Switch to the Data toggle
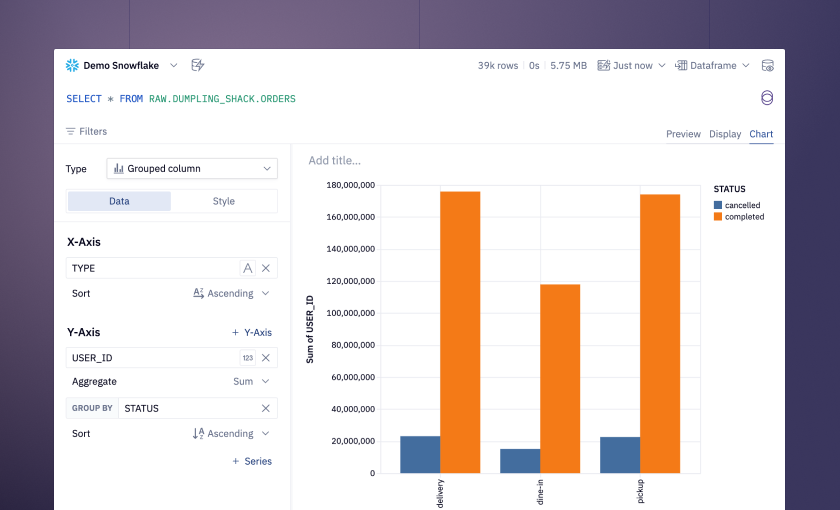Image resolution: width=840 pixels, height=510 pixels. tap(119, 201)
